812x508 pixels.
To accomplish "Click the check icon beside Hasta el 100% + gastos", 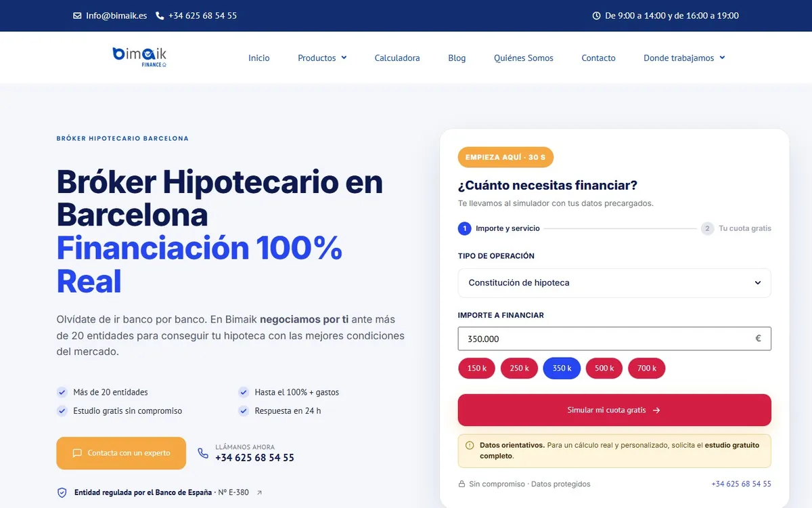I will (244, 392).
